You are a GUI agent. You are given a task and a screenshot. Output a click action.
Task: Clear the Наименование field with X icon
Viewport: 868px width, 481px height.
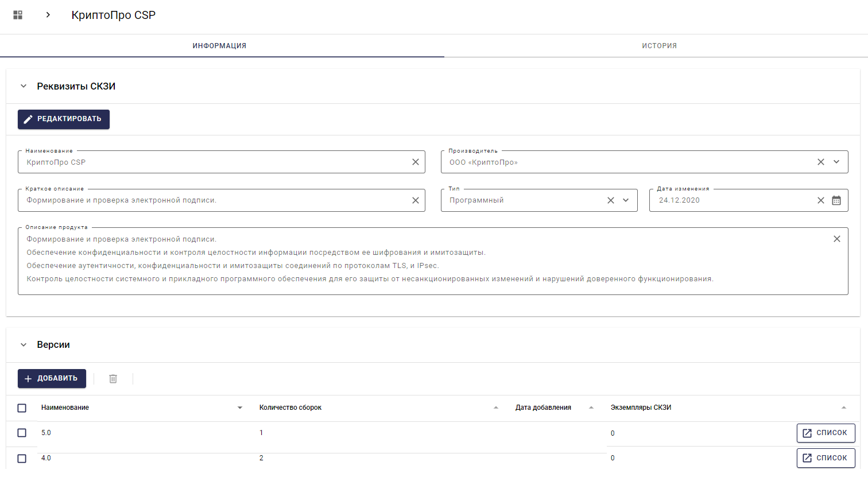point(416,162)
